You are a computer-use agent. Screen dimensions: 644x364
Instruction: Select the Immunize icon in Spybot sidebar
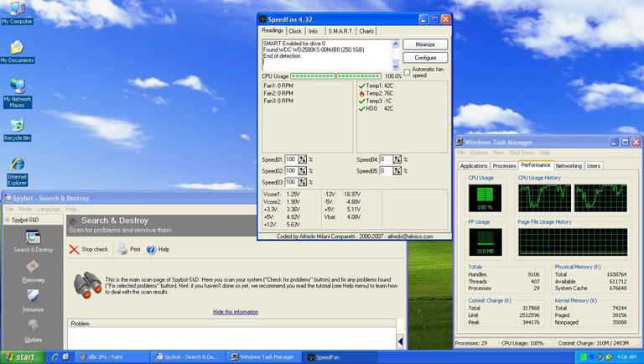[x=32, y=299]
